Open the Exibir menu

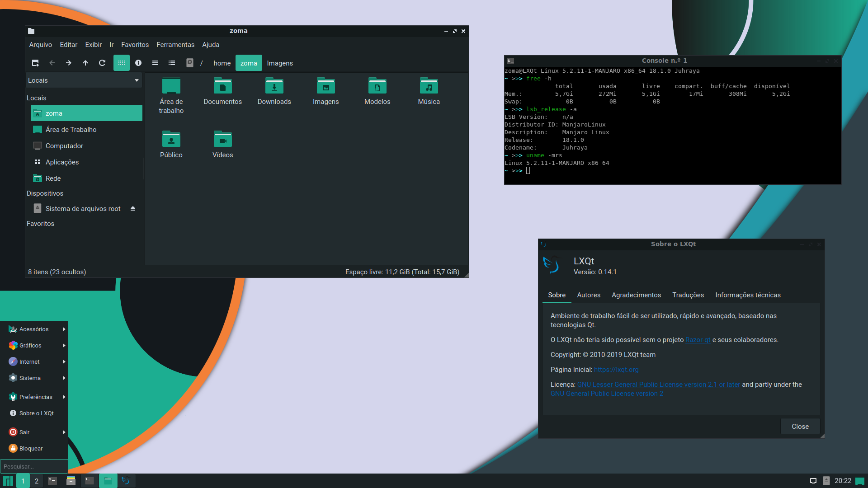coord(94,45)
